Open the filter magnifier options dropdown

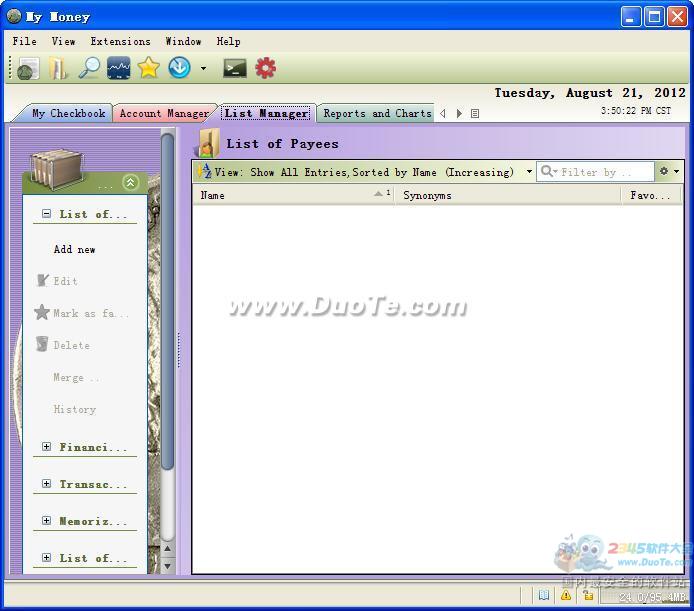549,171
